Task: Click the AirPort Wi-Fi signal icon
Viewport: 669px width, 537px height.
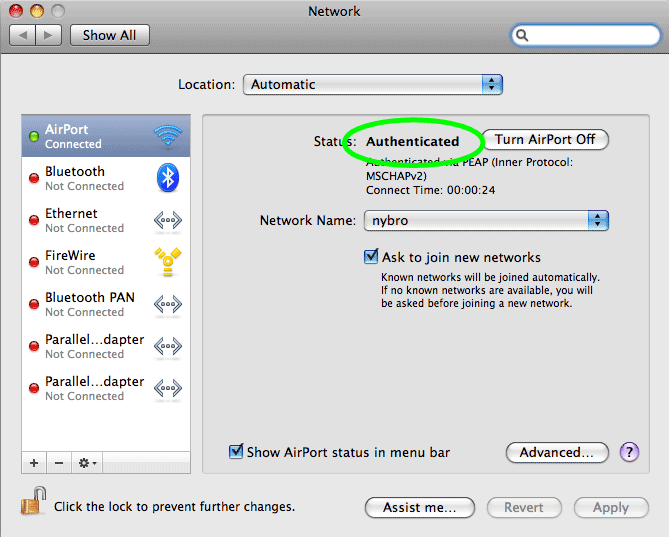Action: pyautogui.click(x=168, y=136)
